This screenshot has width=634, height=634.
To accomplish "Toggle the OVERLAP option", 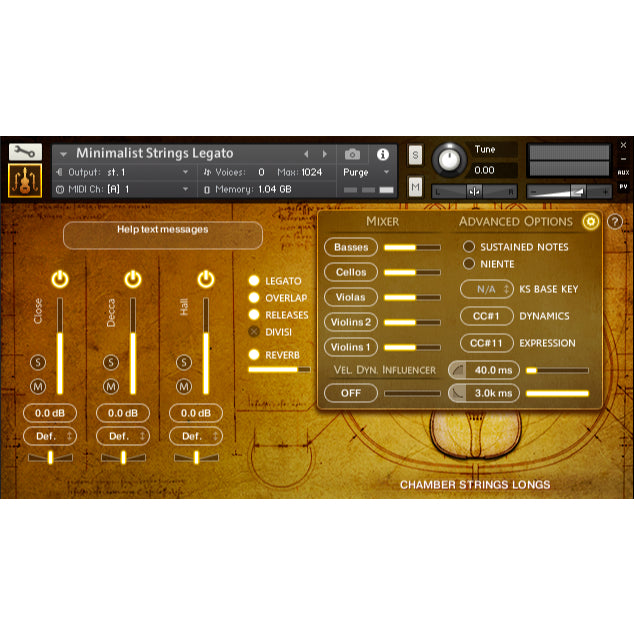I will [x=254, y=298].
